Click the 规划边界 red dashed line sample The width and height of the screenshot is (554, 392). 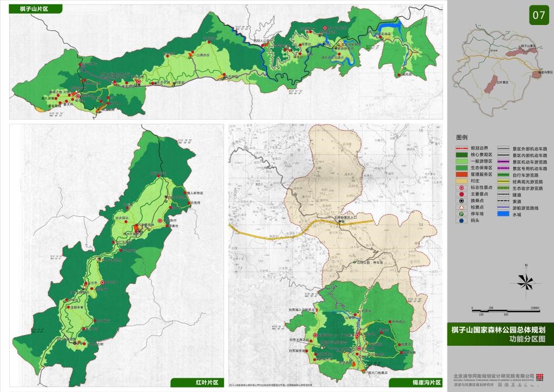click(x=461, y=148)
